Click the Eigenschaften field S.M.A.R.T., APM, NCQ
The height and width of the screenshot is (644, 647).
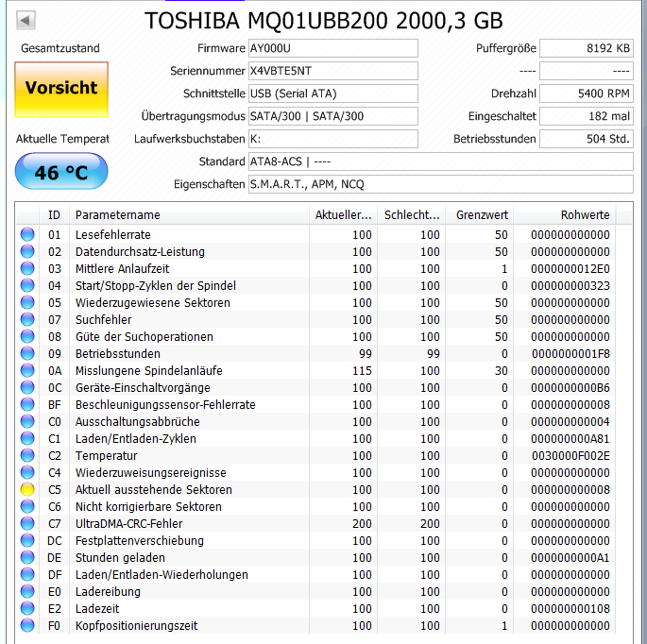pos(441,184)
